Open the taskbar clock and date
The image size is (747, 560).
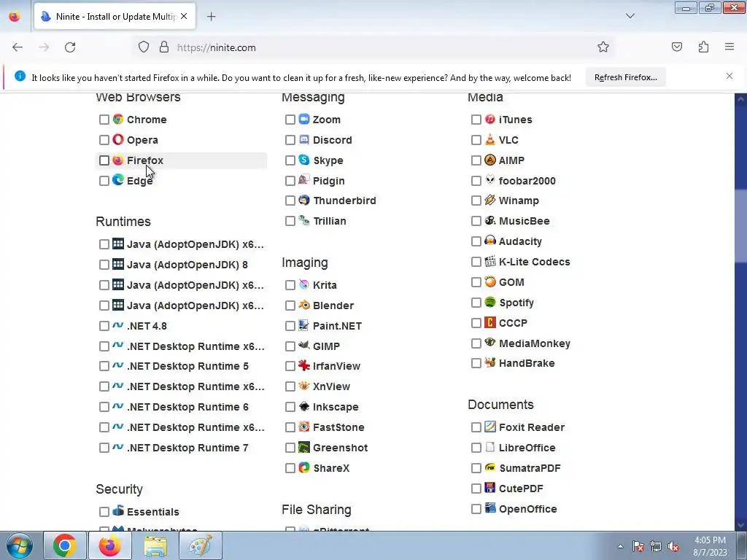710,546
